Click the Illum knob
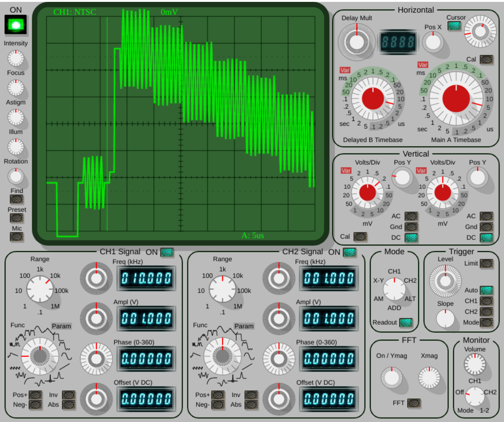This screenshot has height=422, width=504. click(x=16, y=147)
